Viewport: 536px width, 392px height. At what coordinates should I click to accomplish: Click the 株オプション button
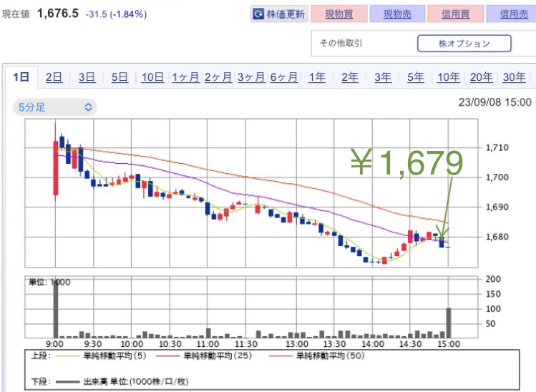(464, 44)
